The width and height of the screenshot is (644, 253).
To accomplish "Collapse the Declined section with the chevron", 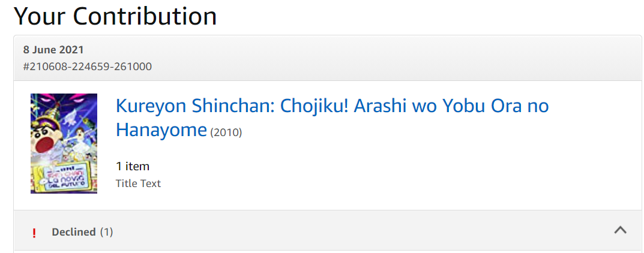I will 621,230.
